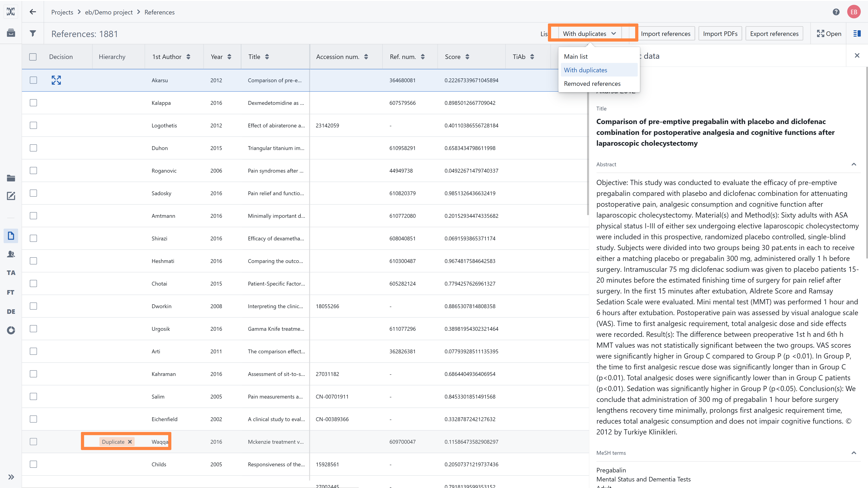Open the TA screening section

click(11, 273)
